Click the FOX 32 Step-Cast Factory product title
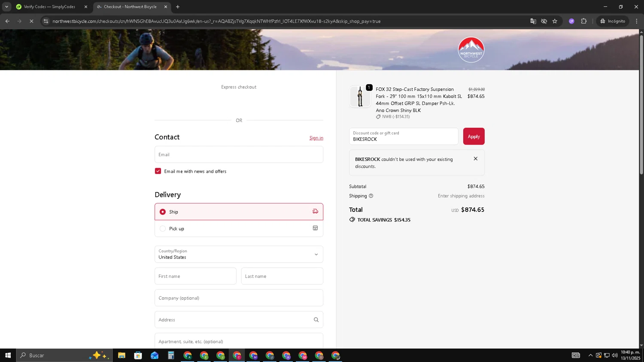Viewport: 644px width, 362px height. click(x=419, y=100)
